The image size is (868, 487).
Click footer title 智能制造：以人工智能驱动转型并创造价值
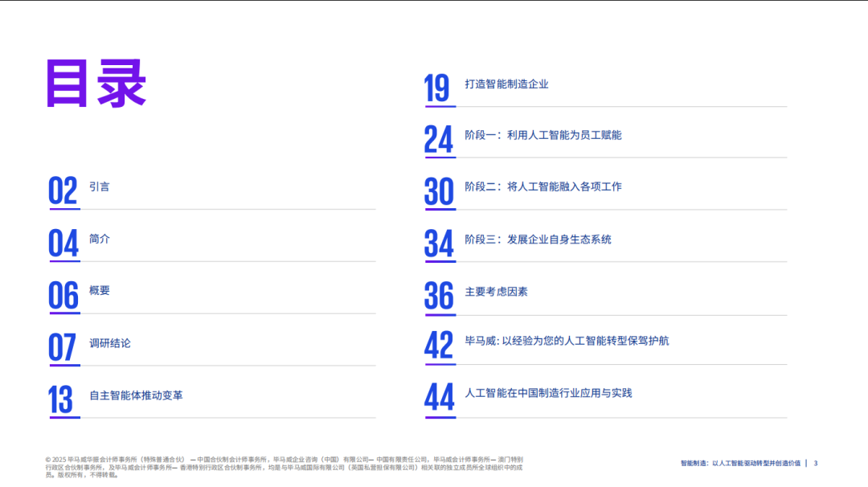(x=741, y=463)
